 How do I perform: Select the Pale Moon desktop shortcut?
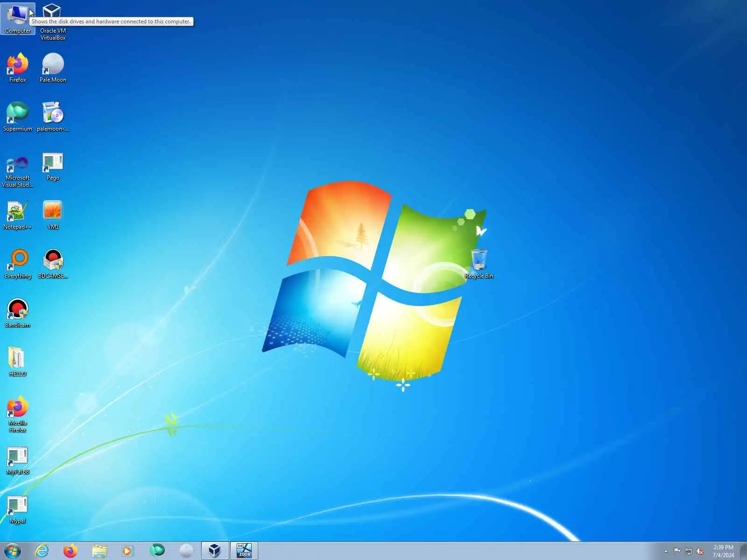pos(53,68)
